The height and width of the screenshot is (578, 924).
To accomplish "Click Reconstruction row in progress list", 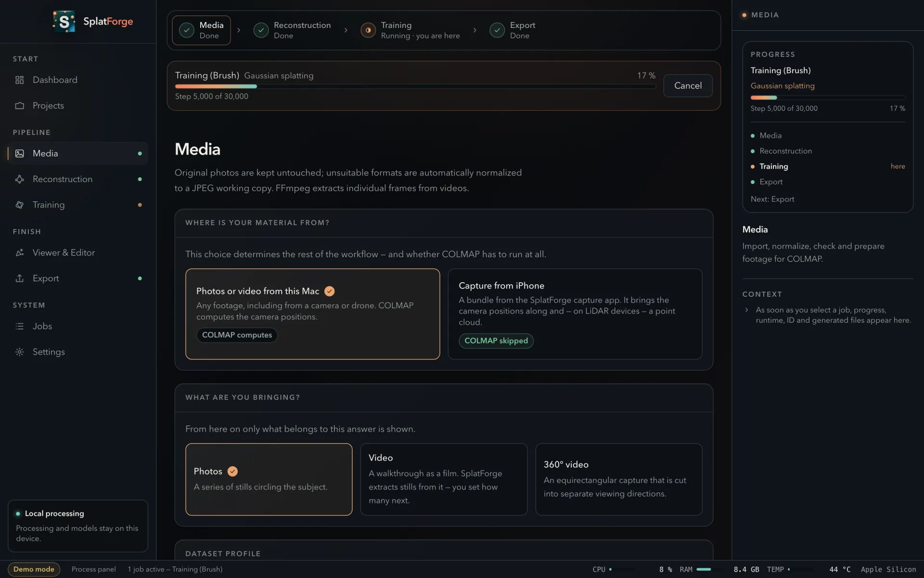I will pyautogui.click(x=828, y=151).
